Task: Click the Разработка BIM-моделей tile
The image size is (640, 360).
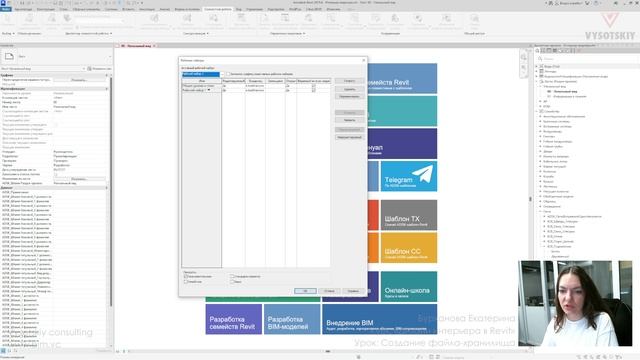Action: coord(292,319)
